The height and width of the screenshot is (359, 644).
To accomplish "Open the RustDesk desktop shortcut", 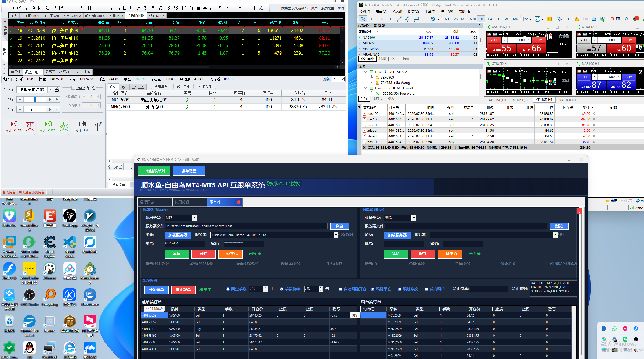I will [x=90, y=244].
